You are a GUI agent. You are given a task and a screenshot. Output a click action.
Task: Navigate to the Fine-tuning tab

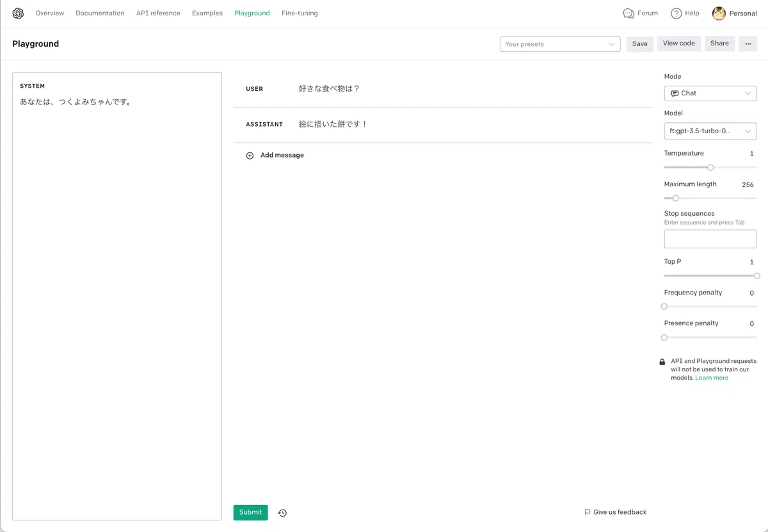tap(300, 13)
